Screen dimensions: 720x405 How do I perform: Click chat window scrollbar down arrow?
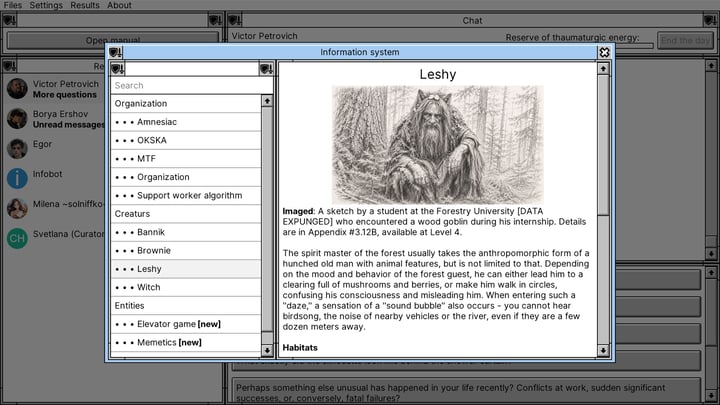[x=711, y=253]
